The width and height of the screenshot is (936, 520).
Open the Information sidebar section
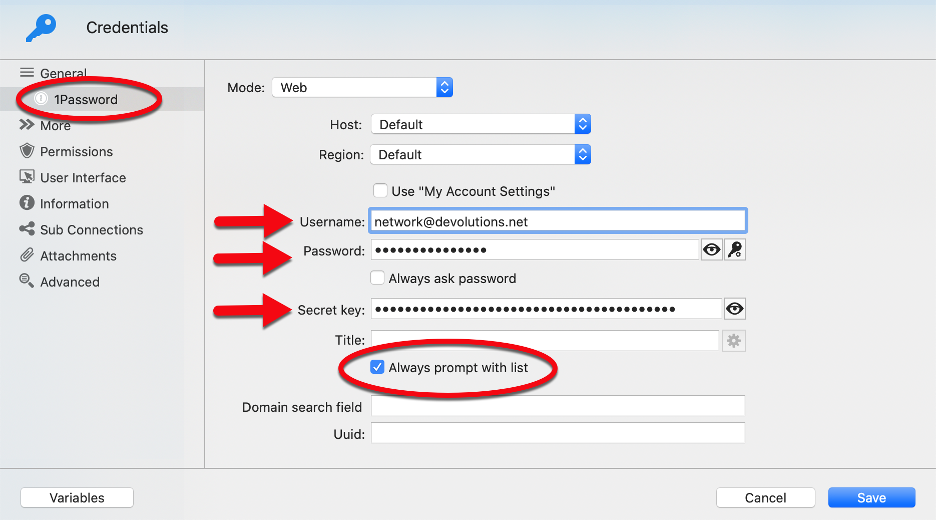click(75, 204)
